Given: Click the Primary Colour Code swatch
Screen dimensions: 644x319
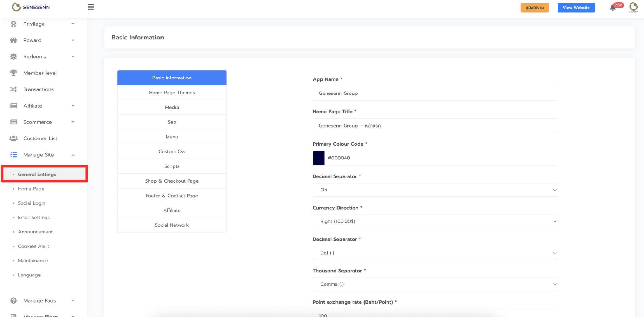Looking at the screenshot, I should click(x=318, y=158).
